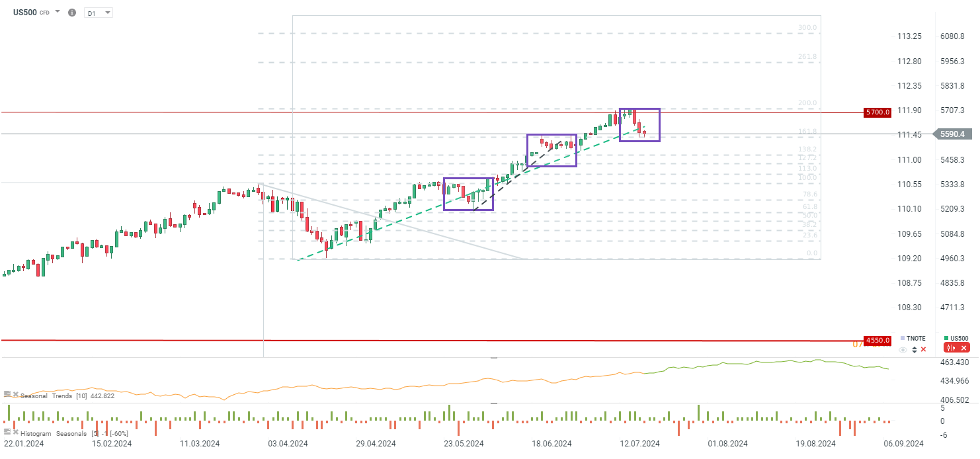The width and height of the screenshot is (980, 459).
Task: Click the 06.09.2024 date label
Action: tap(903, 443)
